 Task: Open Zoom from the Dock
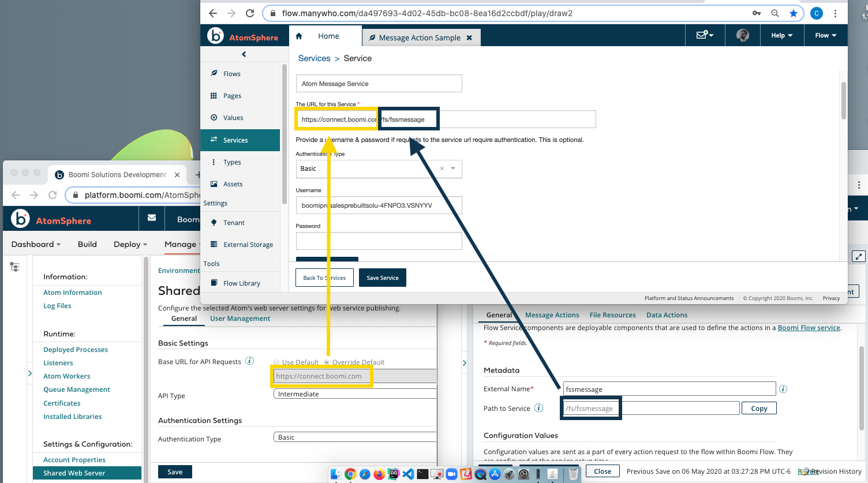tap(451, 474)
